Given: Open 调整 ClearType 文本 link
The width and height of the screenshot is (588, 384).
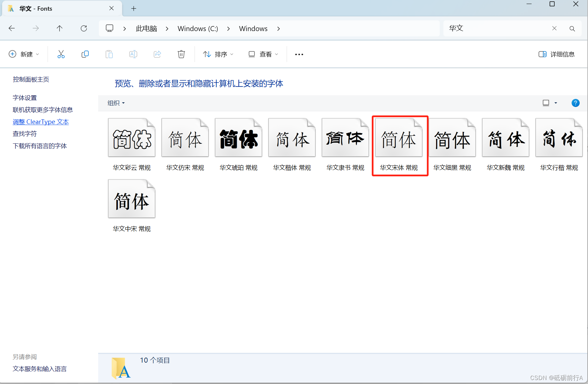Looking at the screenshot, I should (x=41, y=122).
